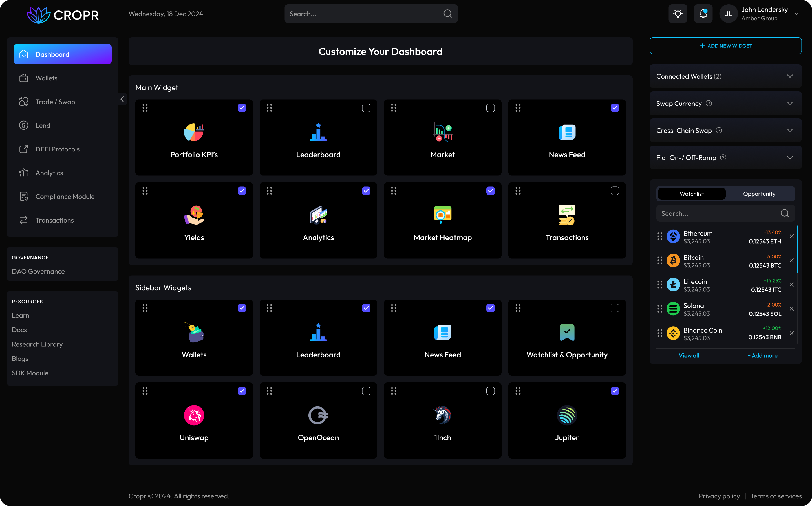
Task: Click the Market candlestick chart icon
Action: tap(443, 132)
